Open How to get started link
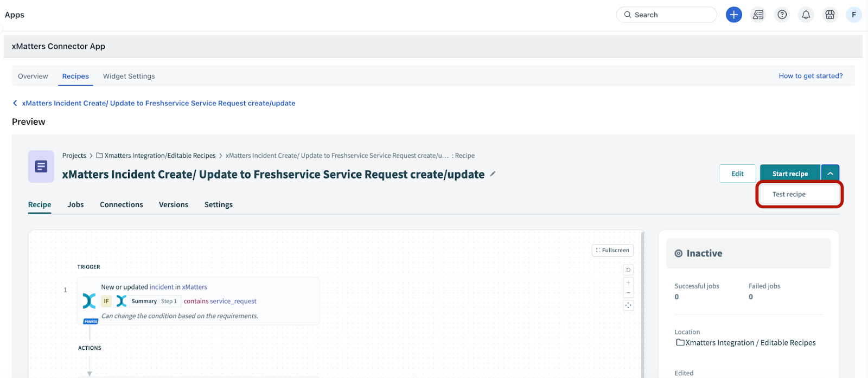This screenshot has width=868, height=378. (810, 76)
